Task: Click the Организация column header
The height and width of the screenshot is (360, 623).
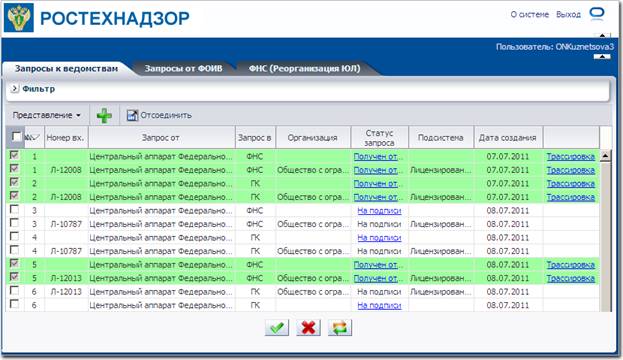Action: click(312, 138)
